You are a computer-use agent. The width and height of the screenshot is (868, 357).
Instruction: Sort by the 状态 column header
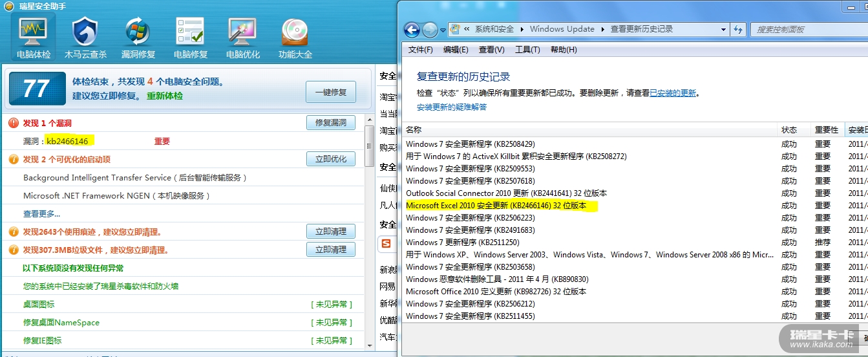[x=794, y=130]
